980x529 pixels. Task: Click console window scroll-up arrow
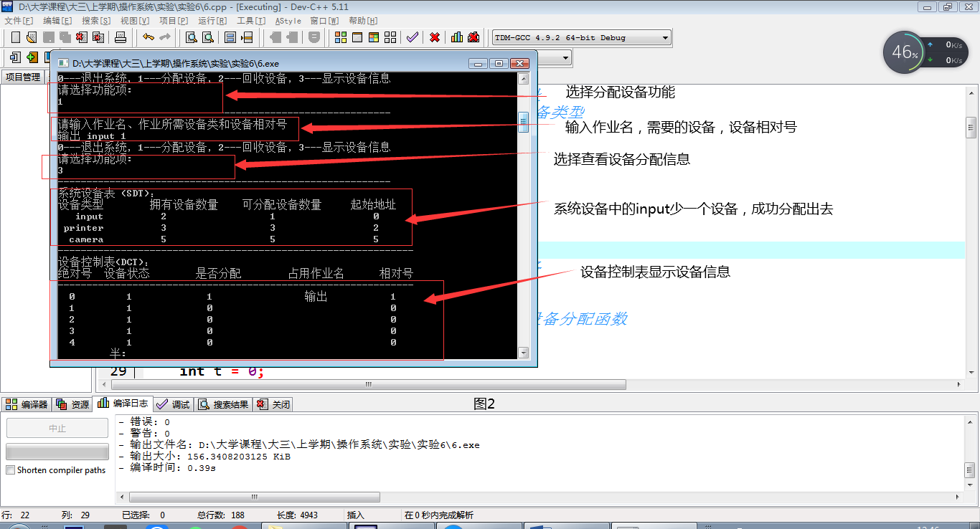[524, 78]
